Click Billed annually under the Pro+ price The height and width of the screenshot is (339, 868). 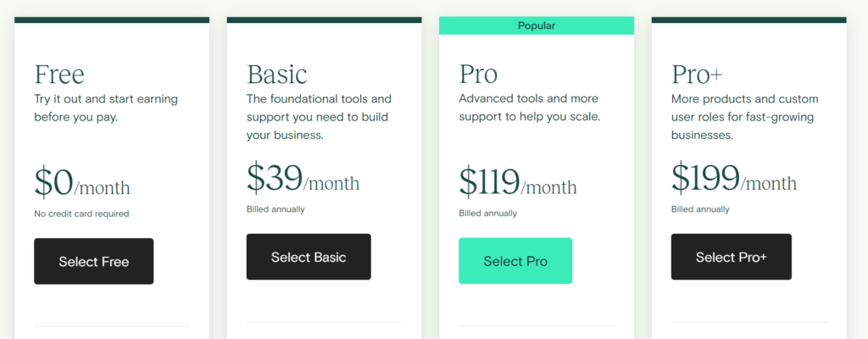coord(700,209)
